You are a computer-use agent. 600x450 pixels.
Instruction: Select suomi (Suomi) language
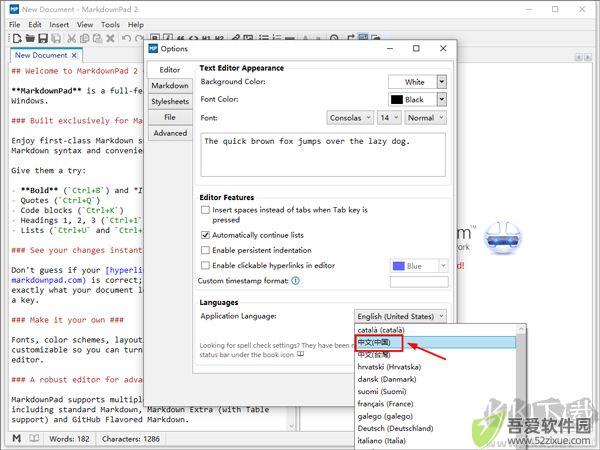(x=435, y=391)
